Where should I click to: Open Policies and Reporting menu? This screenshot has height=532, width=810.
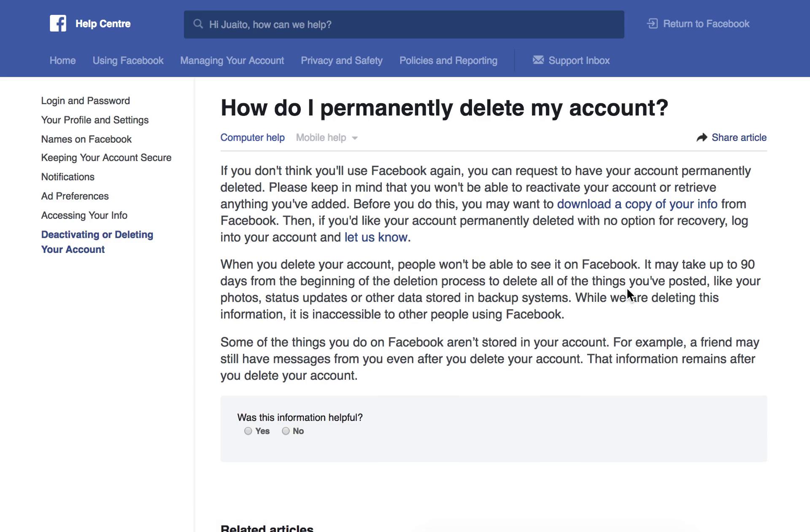pyautogui.click(x=448, y=60)
